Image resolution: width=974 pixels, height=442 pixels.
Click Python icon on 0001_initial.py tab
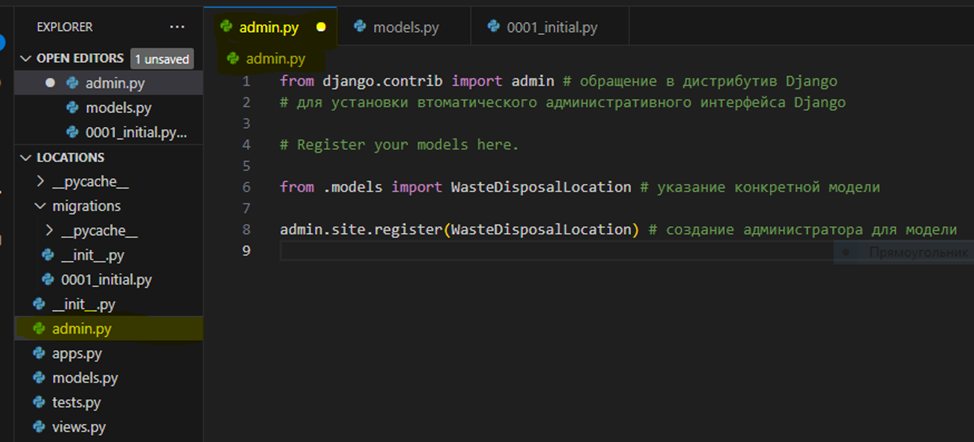tap(494, 27)
